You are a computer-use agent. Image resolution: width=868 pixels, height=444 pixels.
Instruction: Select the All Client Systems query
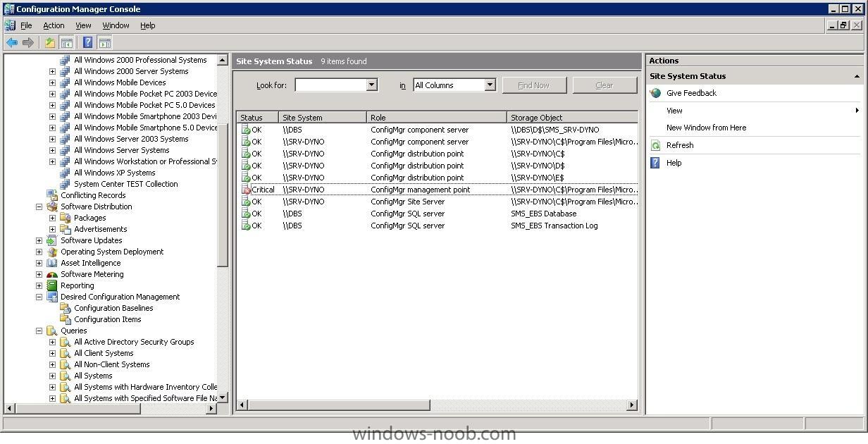(x=104, y=353)
